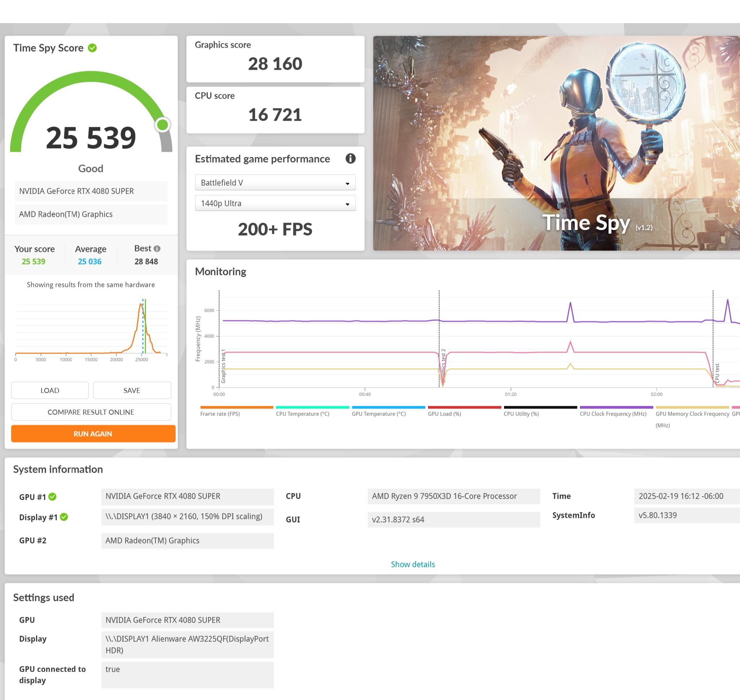Open the Show details link
Viewport: 740px width, 700px height.
point(413,564)
